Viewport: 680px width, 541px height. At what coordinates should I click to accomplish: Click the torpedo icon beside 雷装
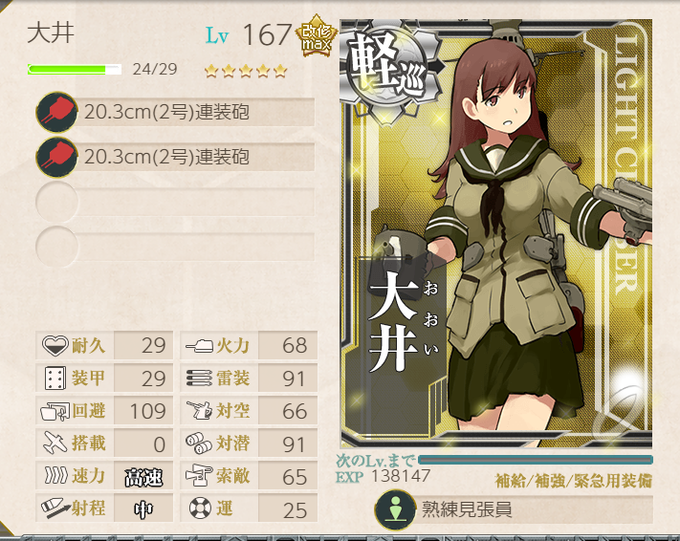(x=199, y=378)
